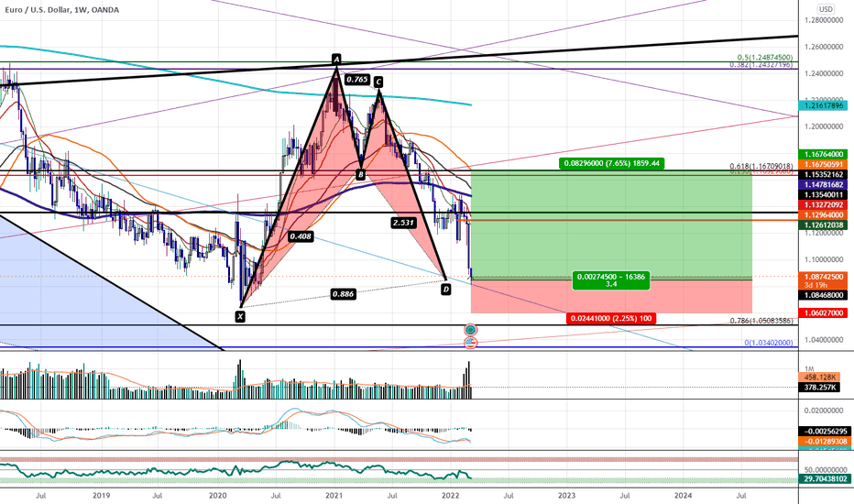Click the RSI value tag 29.70438102
Image resolution: width=854 pixels, height=504 pixels.
click(x=824, y=479)
